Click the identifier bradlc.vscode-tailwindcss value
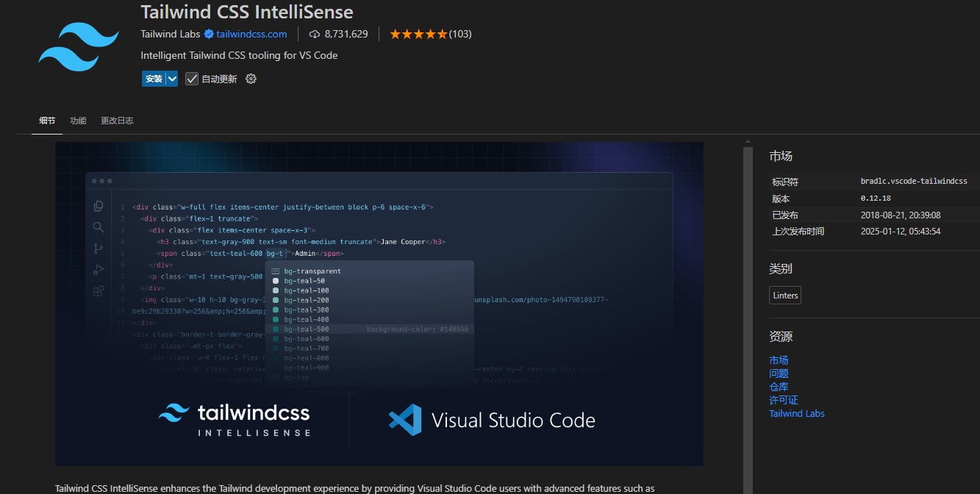The height and width of the screenshot is (494, 980). coord(914,181)
